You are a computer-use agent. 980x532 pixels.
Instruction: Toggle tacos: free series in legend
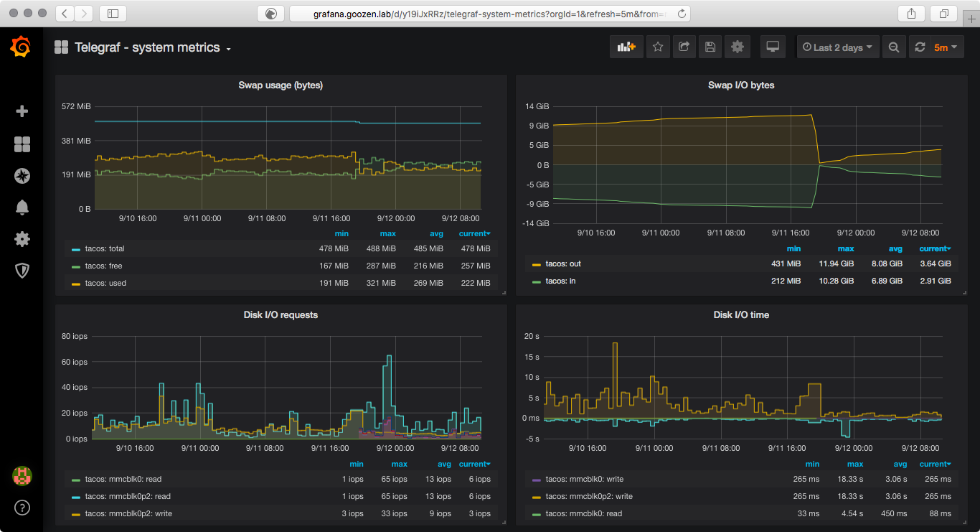103,266
